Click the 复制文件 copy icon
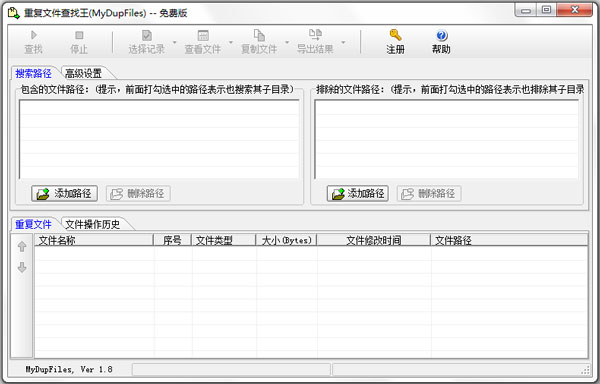The height and width of the screenshot is (384, 600). (x=259, y=35)
